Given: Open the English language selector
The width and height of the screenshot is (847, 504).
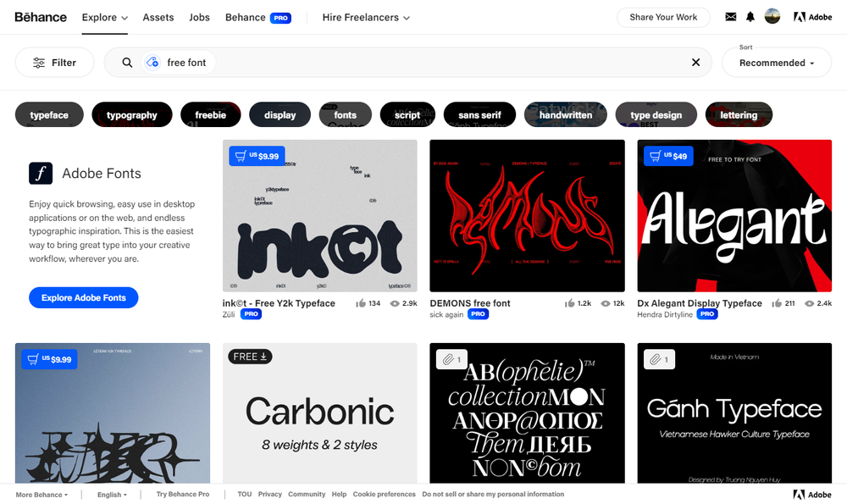Looking at the screenshot, I should click(111, 494).
